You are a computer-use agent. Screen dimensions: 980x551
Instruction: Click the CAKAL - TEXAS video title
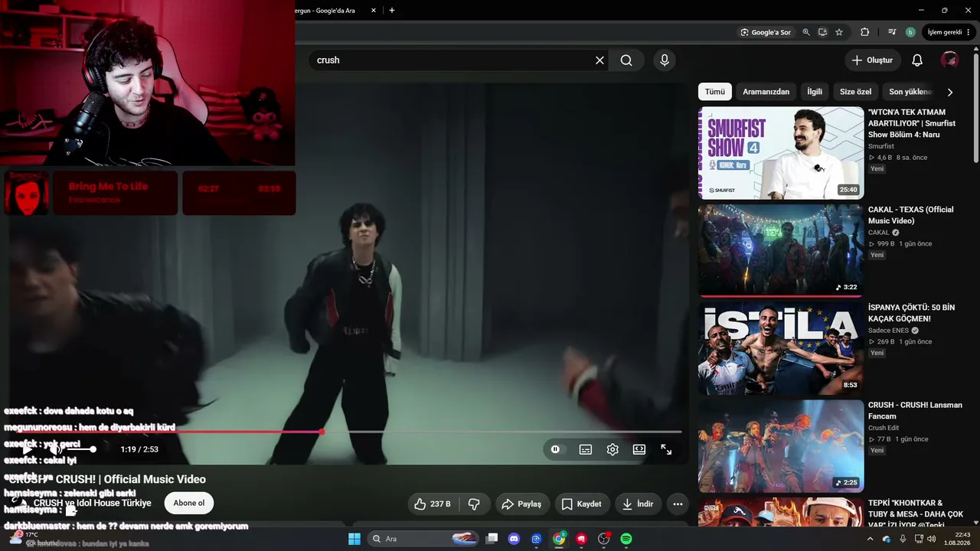(x=910, y=215)
